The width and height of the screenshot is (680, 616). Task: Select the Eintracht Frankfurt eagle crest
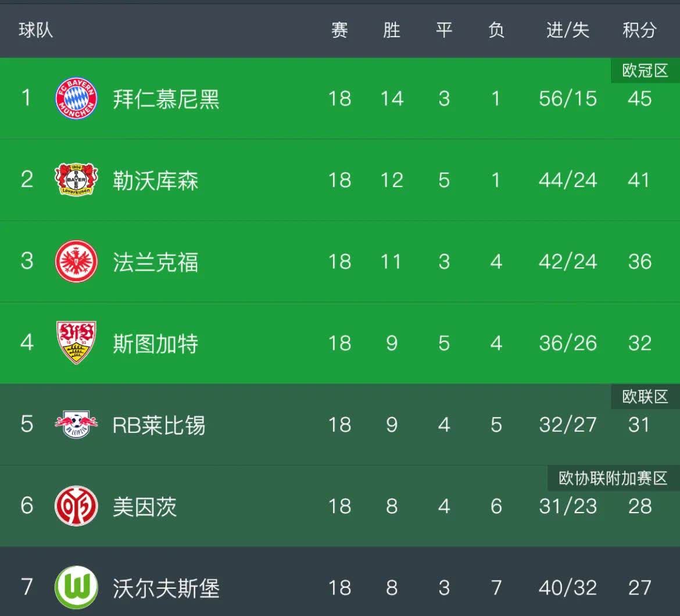(76, 262)
